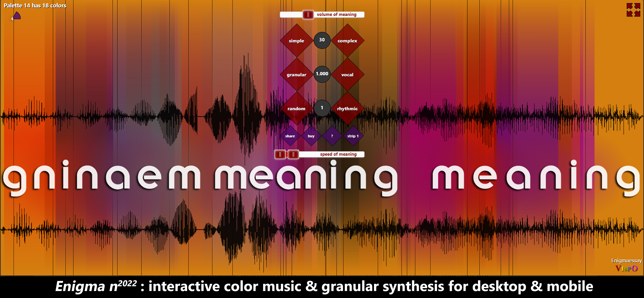The height and width of the screenshot is (298, 644).
Task: Open help via the ? diamond
Action: click(x=332, y=136)
